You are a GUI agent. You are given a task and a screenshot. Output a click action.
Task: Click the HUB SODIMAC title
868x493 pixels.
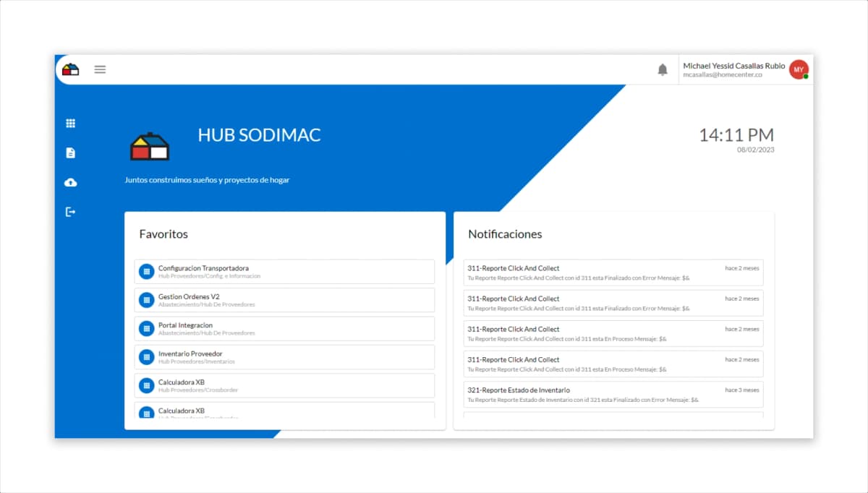click(259, 135)
